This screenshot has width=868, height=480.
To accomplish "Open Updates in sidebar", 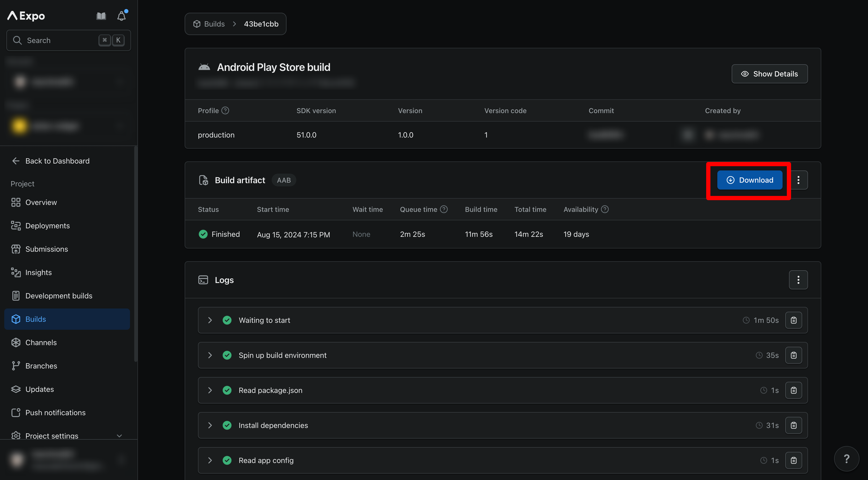I will (x=67, y=389).
